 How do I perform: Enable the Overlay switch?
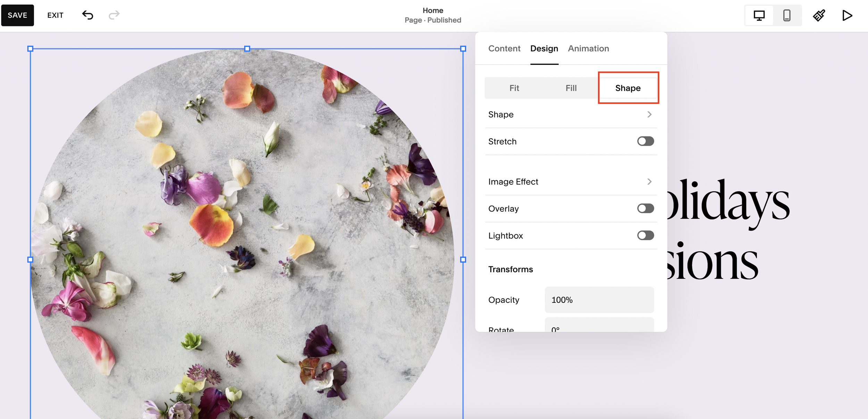(645, 208)
